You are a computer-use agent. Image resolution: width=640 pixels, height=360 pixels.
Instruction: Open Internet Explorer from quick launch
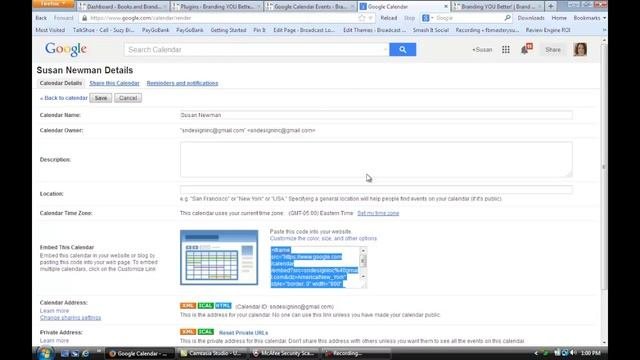click(85, 353)
